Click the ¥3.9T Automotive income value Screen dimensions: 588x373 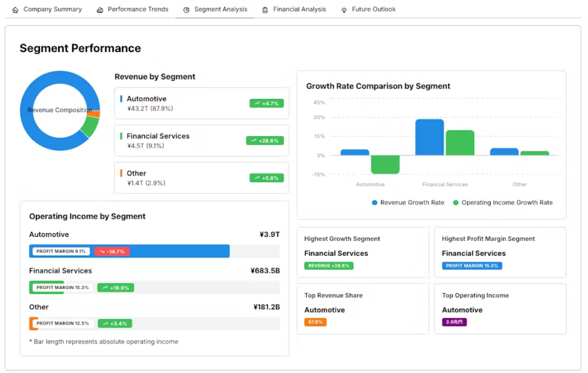pos(269,235)
